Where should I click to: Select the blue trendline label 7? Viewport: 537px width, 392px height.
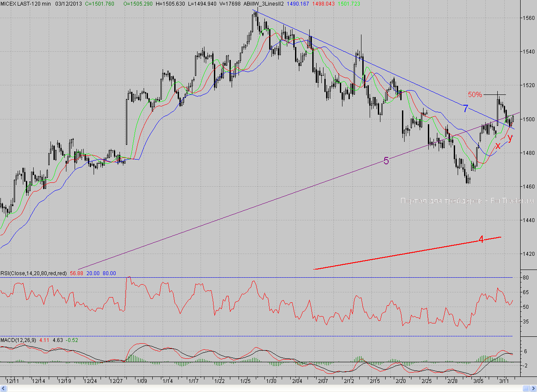click(x=465, y=109)
